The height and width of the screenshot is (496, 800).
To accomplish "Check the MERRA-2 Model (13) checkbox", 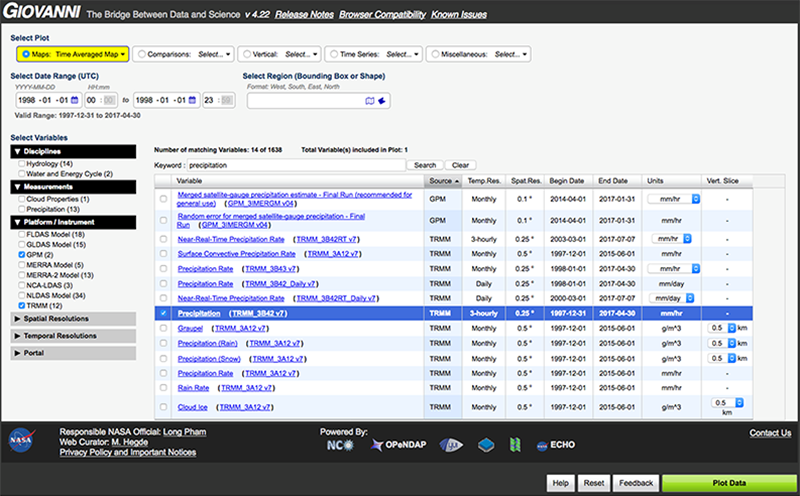I will point(21,275).
